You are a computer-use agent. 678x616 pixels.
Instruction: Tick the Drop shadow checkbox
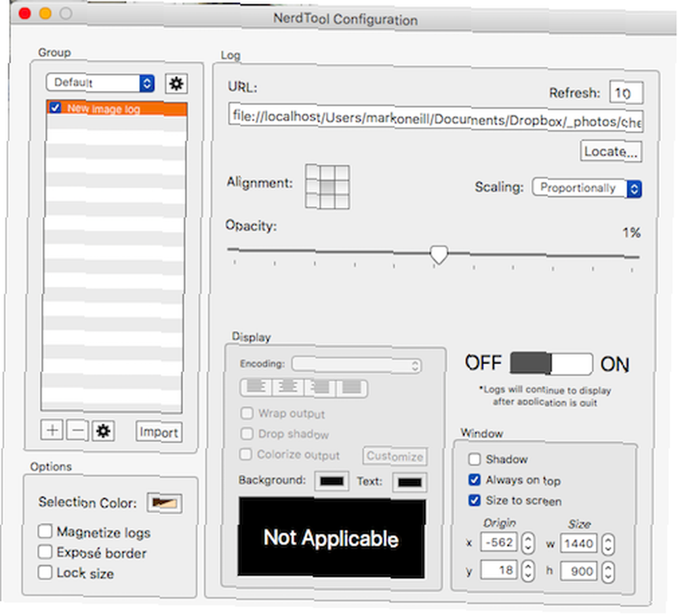(x=247, y=434)
